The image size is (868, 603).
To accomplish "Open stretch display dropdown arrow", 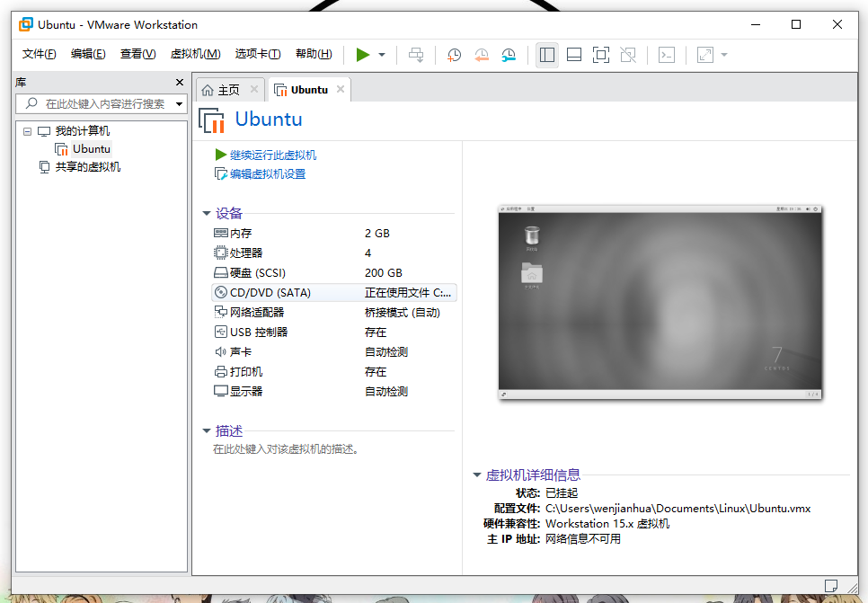I will click(x=724, y=55).
